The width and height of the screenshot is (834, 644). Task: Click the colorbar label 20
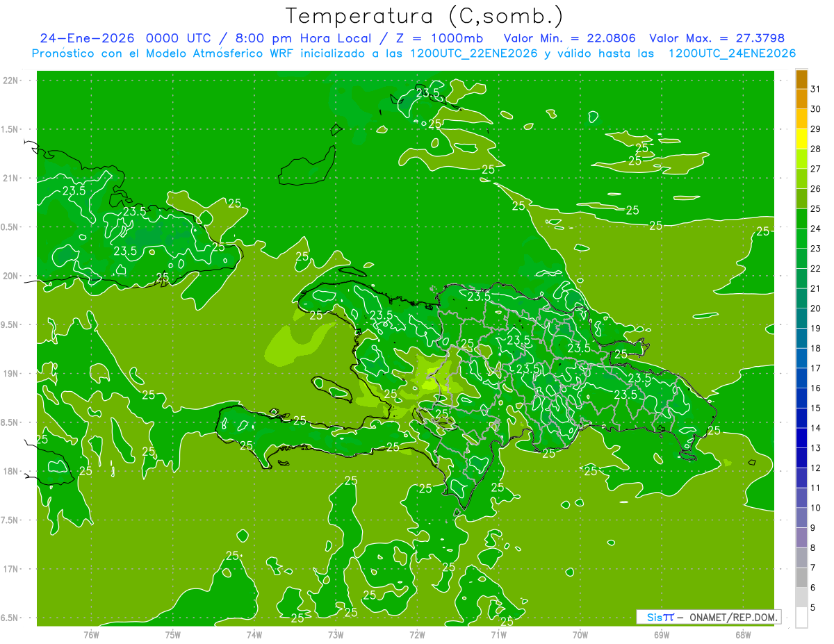(x=815, y=308)
